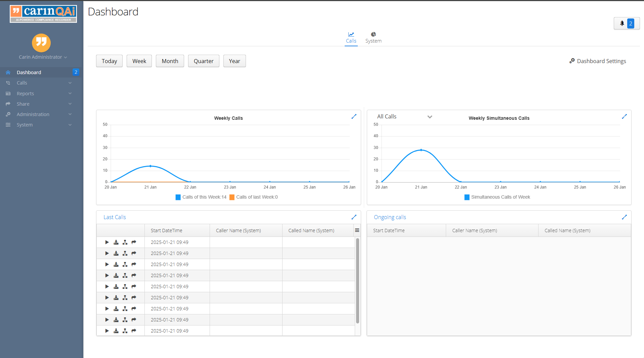Viewport: 644px width, 358px height.
Task: Click the Week period button
Action: [x=139, y=61]
